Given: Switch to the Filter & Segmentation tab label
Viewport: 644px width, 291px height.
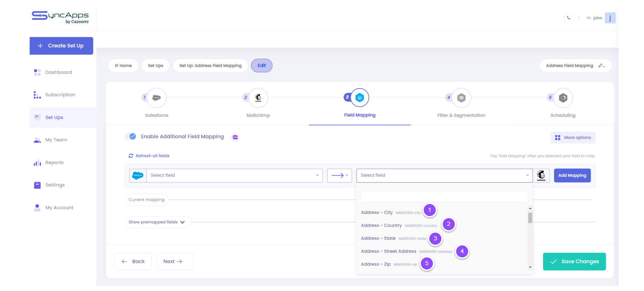Looking at the screenshot, I should tap(461, 115).
